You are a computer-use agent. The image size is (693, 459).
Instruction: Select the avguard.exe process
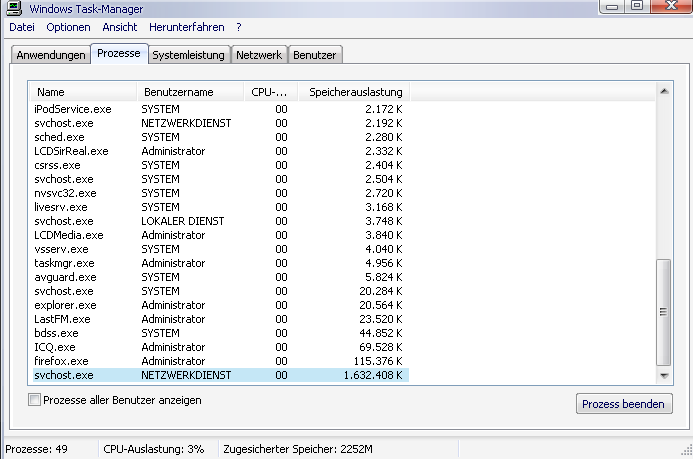click(221, 277)
